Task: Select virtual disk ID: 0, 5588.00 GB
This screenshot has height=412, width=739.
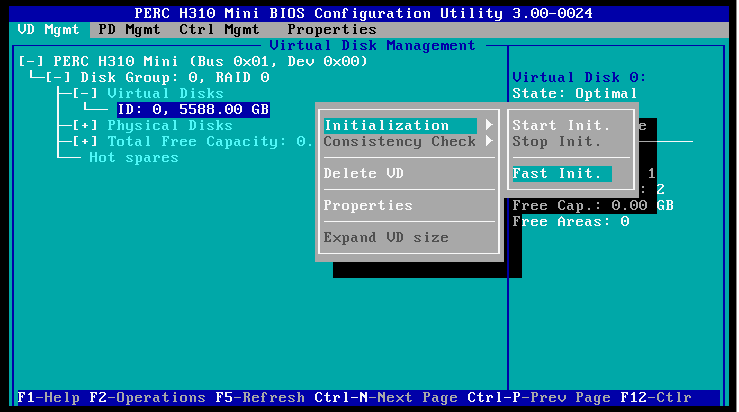Action: tap(192, 110)
